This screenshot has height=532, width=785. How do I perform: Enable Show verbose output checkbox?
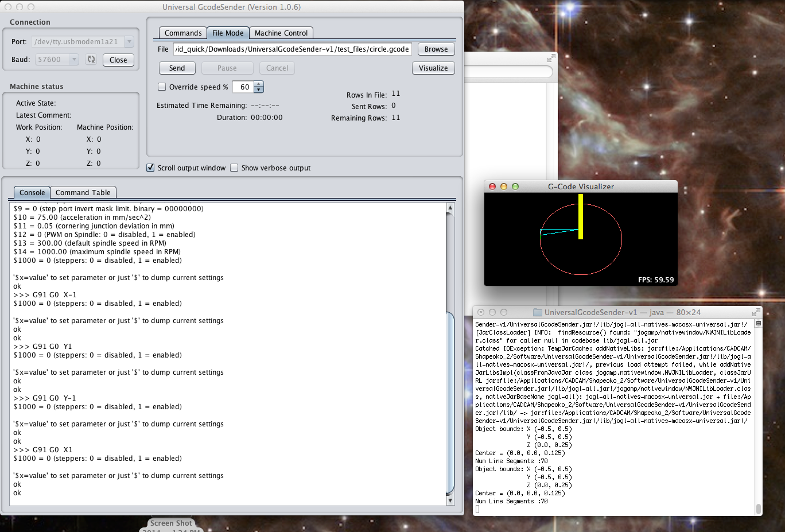(x=234, y=168)
